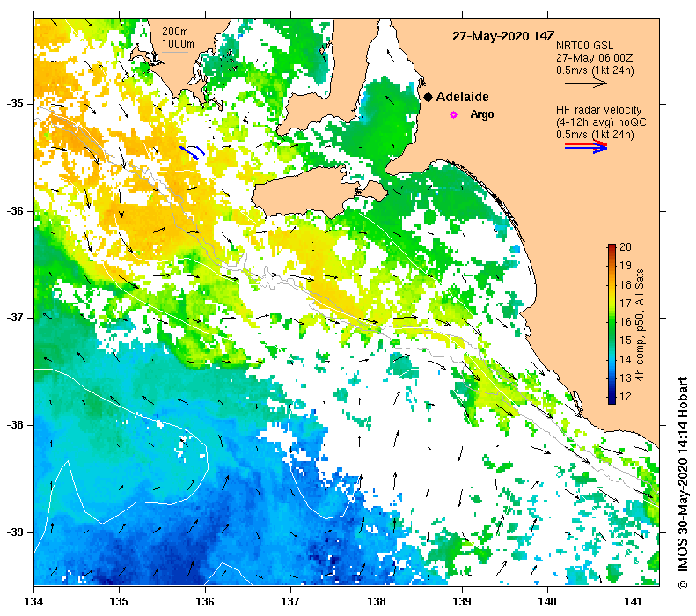Click the 141 longitude axis label
Screen dimensions: 696x616
634,602
